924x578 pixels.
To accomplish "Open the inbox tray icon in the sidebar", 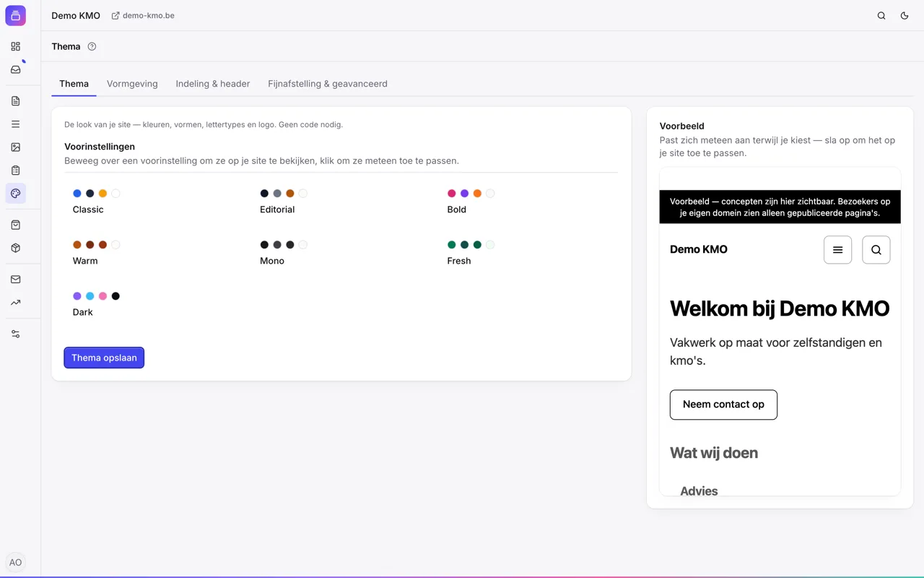I will coord(15,69).
